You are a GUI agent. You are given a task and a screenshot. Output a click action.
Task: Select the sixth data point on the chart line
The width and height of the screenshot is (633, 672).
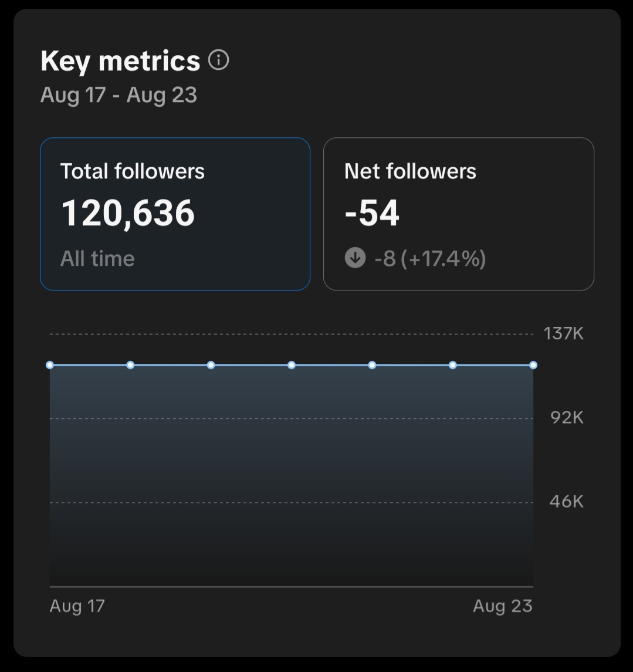(x=453, y=365)
